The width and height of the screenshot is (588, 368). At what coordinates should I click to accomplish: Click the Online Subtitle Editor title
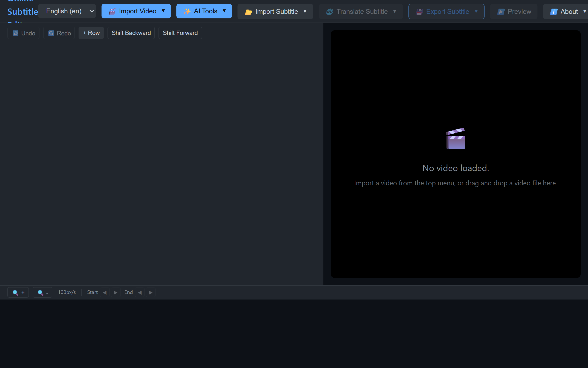pos(22,11)
